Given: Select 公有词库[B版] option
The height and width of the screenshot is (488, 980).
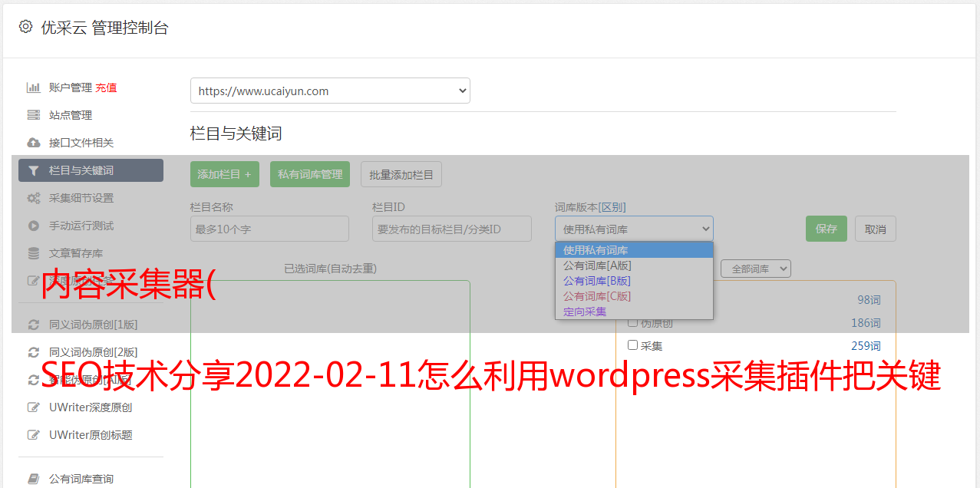Looking at the screenshot, I should click(634, 281).
